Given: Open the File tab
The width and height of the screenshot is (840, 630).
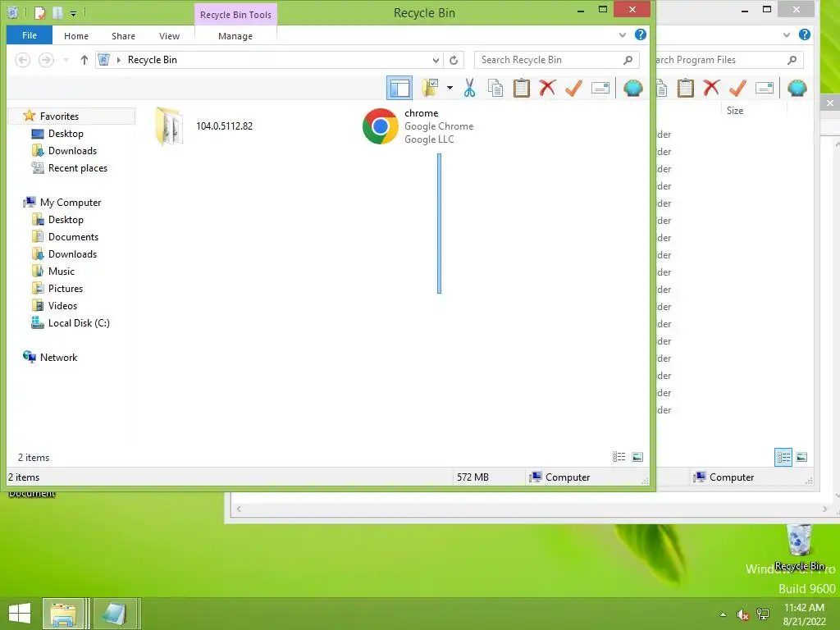Looking at the screenshot, I should [30, 35].
